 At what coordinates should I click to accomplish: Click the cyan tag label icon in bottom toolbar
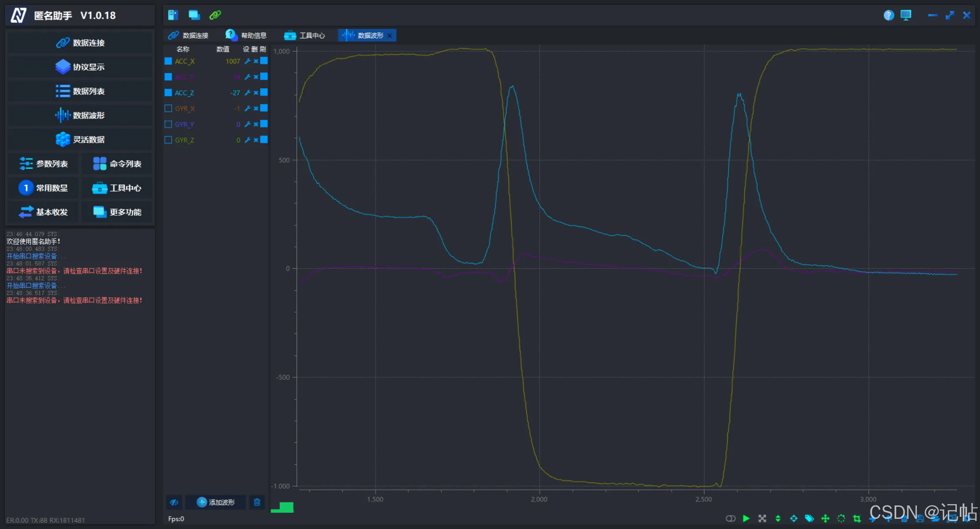(809, 518)
